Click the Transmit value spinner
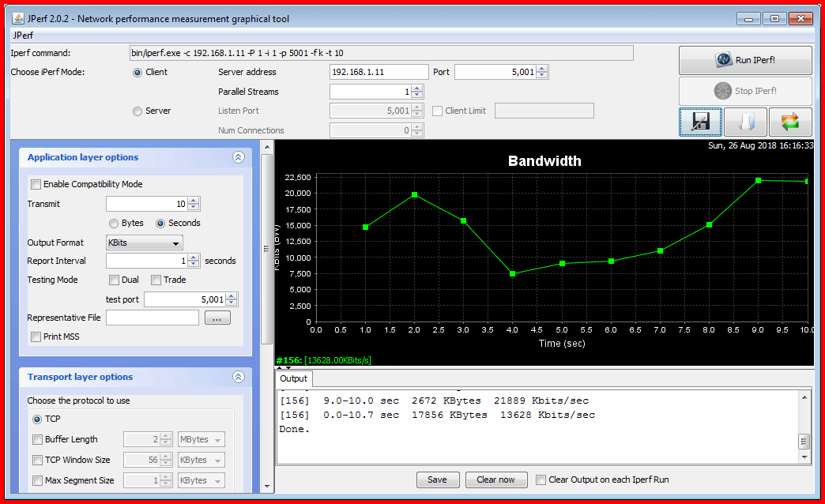The height and width of the screenshot is (504, 825). coord(153,204)
